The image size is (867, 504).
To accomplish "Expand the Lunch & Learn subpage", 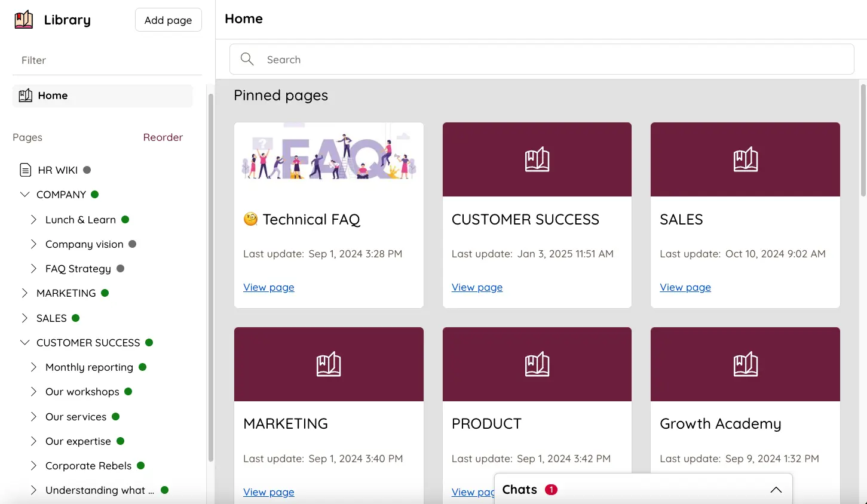I will click(x=33, y=220).
